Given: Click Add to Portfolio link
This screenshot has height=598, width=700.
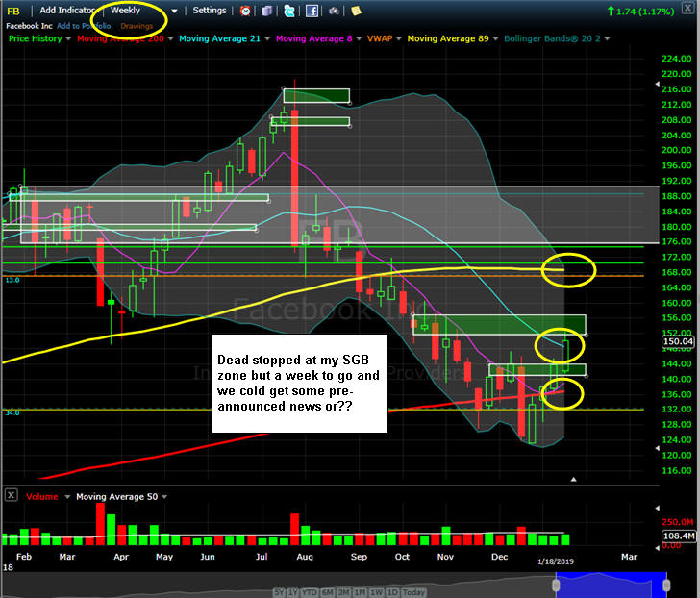Looking at the screenshot, I should coord(84,26).
